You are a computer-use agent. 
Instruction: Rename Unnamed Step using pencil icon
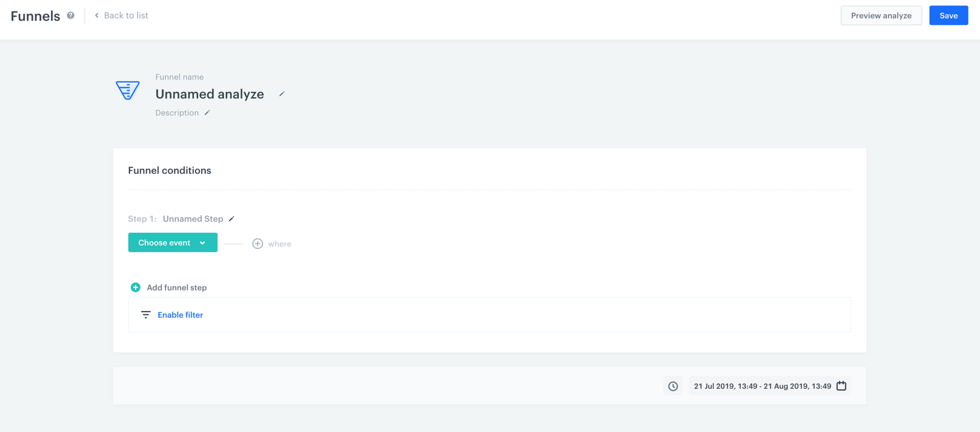tap(231, 219)
